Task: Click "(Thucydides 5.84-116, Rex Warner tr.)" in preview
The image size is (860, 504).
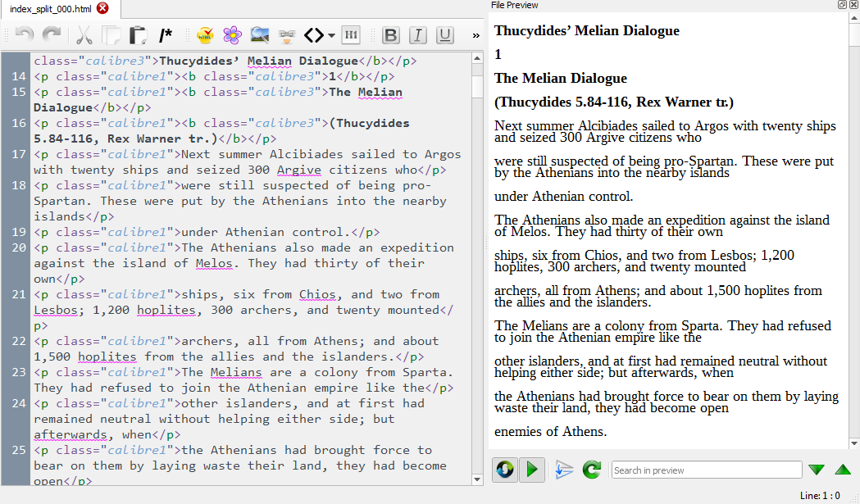Action: tap(614, 102)
